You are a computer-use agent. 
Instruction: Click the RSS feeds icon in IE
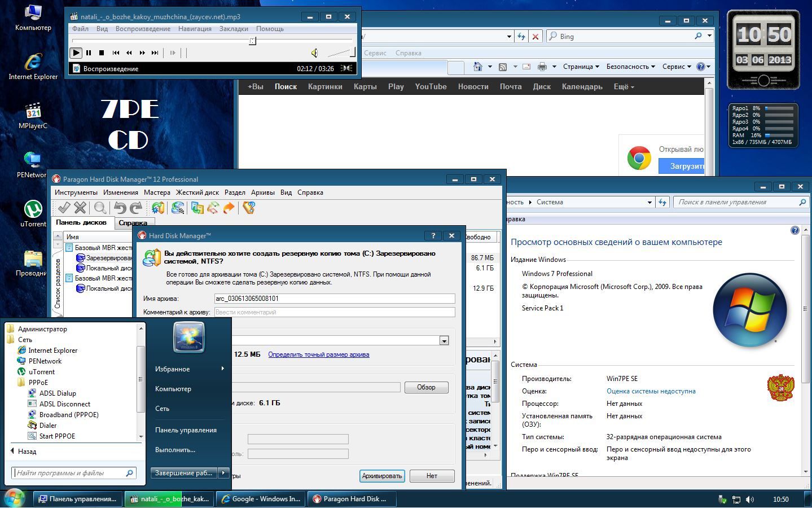click(x=503, y=67)
